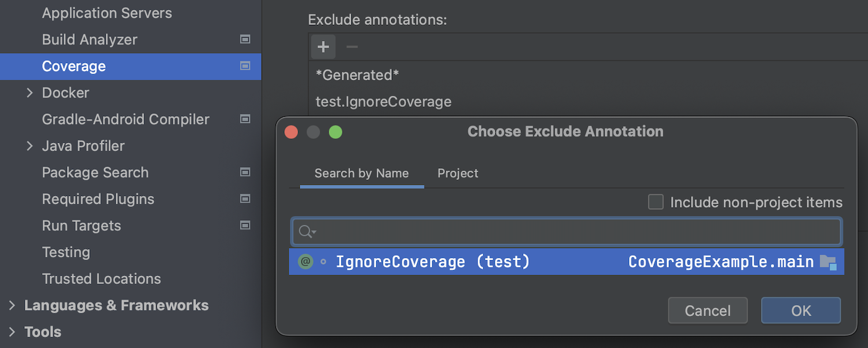Expand the Docker settings node
This screenshot has height=348, width=868.
click(x=30, y=92)
